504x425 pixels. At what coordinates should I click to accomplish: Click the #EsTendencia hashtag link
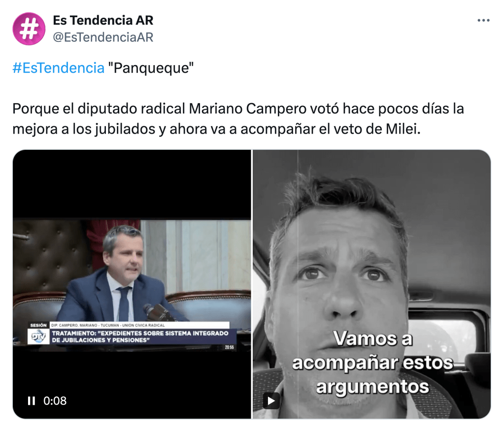[59, 68]
